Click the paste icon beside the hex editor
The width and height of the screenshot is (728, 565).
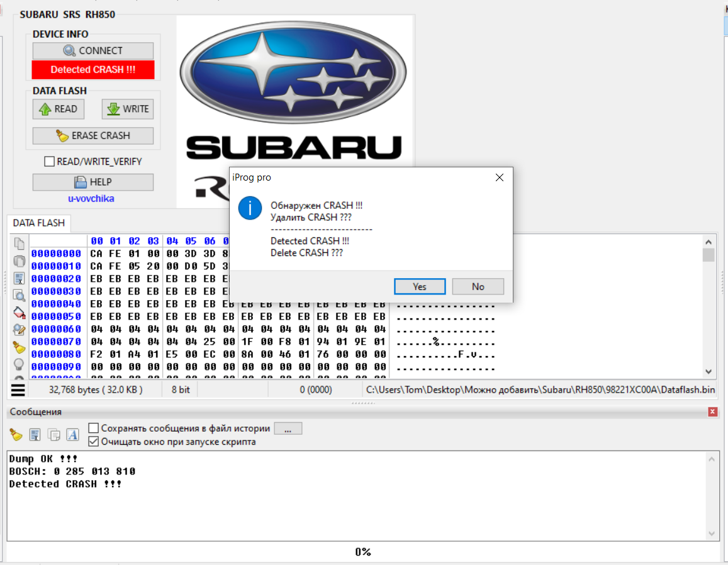click(x=19, y=261)
